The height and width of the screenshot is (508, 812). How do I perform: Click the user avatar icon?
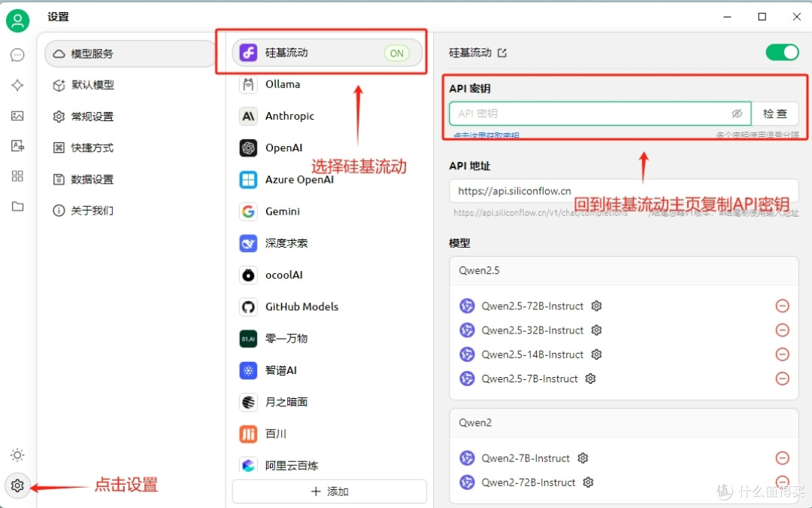17,21
